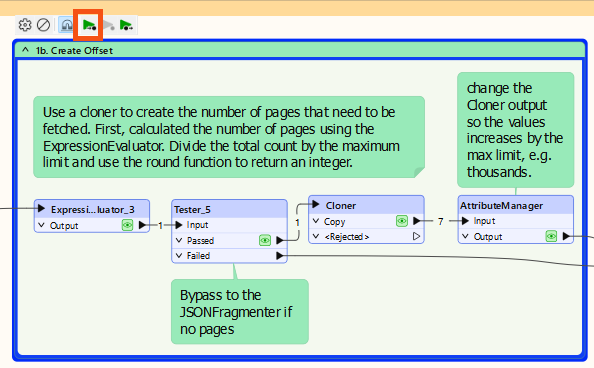Image resolution: width=594 pixels, height=368 pixels.
Task: Open the AttributeManager Output cache eye icon
Action: [x=551, y=236]
